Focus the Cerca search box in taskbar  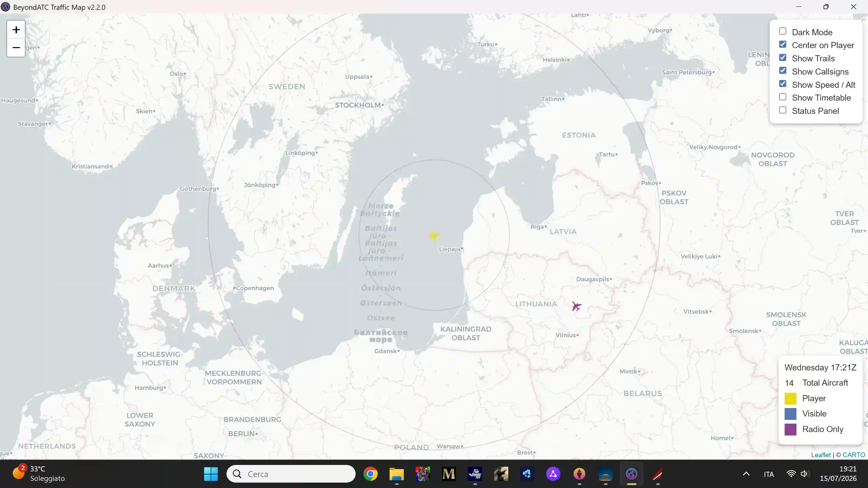coord(291,474)
